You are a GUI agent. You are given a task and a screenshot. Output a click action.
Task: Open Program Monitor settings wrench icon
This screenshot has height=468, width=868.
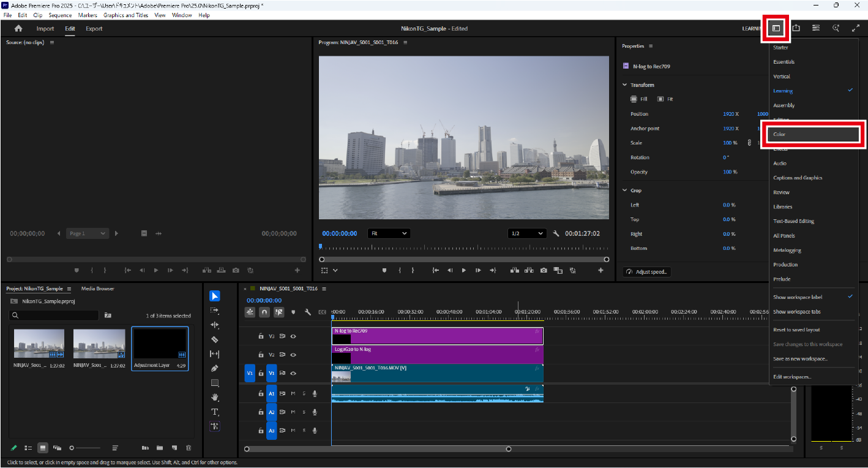tap(556, 233)
